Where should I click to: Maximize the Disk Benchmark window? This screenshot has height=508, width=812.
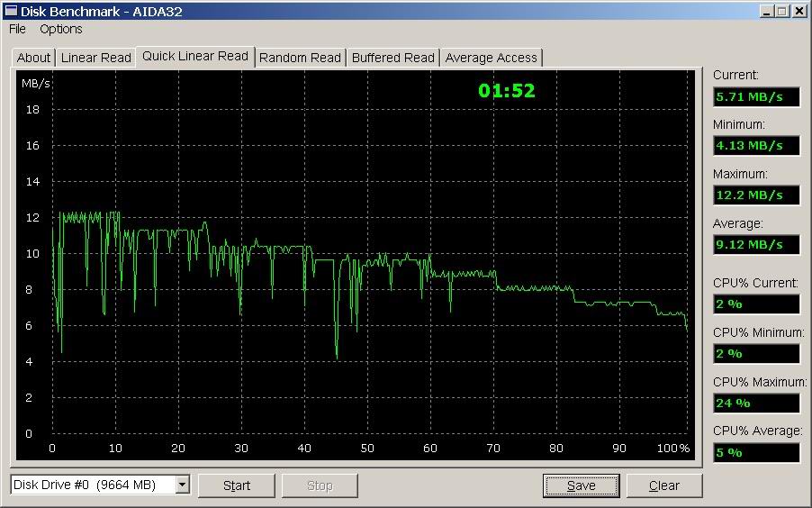[x=782, y=11]
